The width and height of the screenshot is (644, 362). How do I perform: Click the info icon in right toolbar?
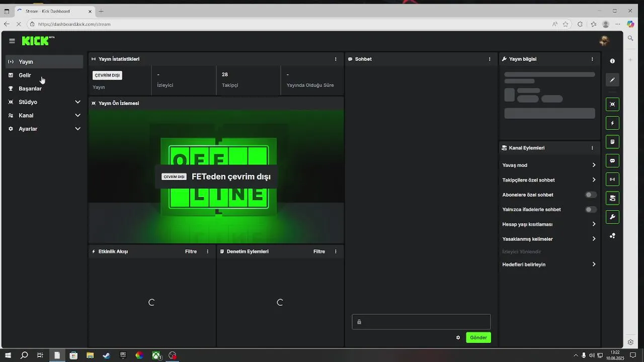tap(612, 61)
